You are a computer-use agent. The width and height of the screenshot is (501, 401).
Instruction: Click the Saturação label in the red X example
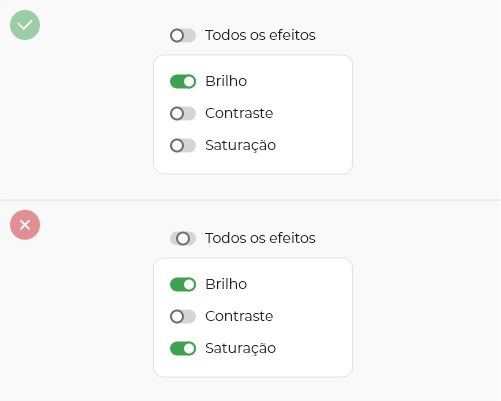240,349
